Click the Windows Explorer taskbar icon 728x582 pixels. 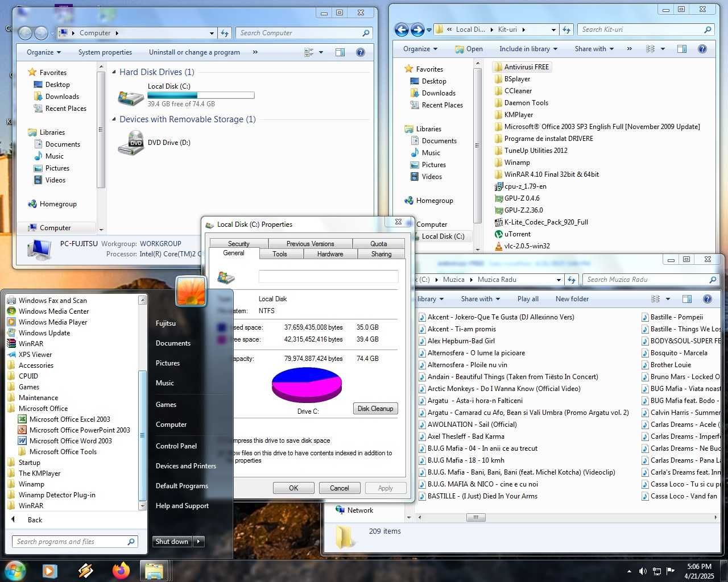coord(154,571)
